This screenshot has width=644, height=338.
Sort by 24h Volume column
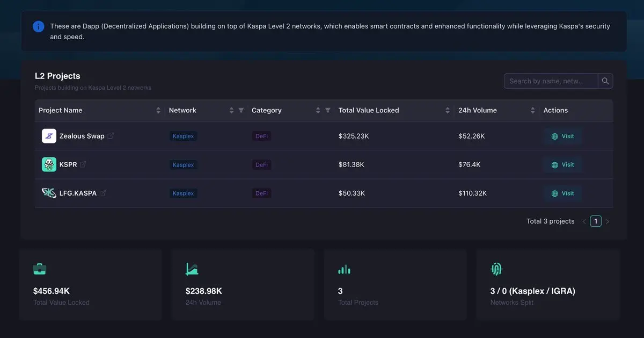pos(532,110)
